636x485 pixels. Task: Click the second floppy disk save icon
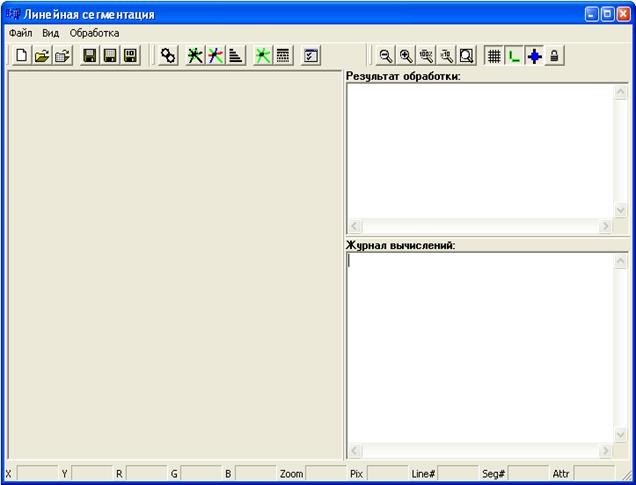110,56
